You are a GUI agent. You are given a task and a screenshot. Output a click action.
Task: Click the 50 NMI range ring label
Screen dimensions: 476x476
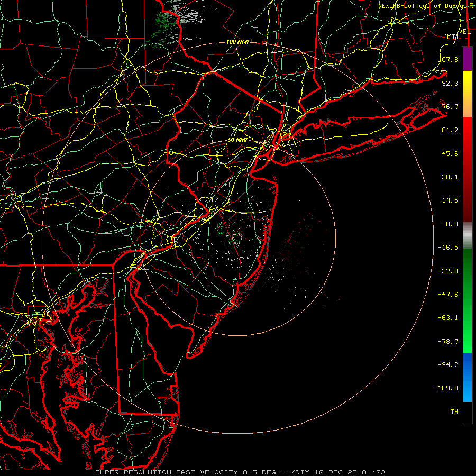point(237,140)
